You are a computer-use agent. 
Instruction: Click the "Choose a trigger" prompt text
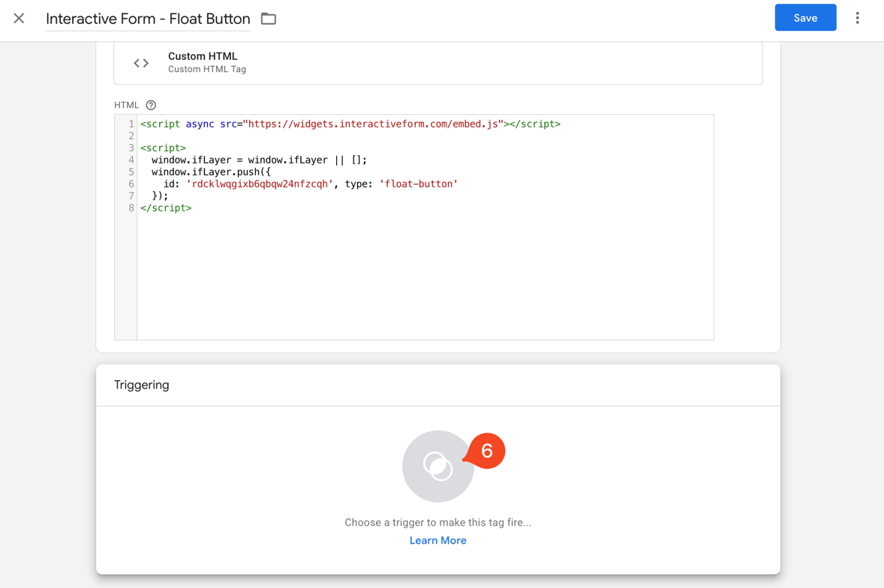[437, 522]
